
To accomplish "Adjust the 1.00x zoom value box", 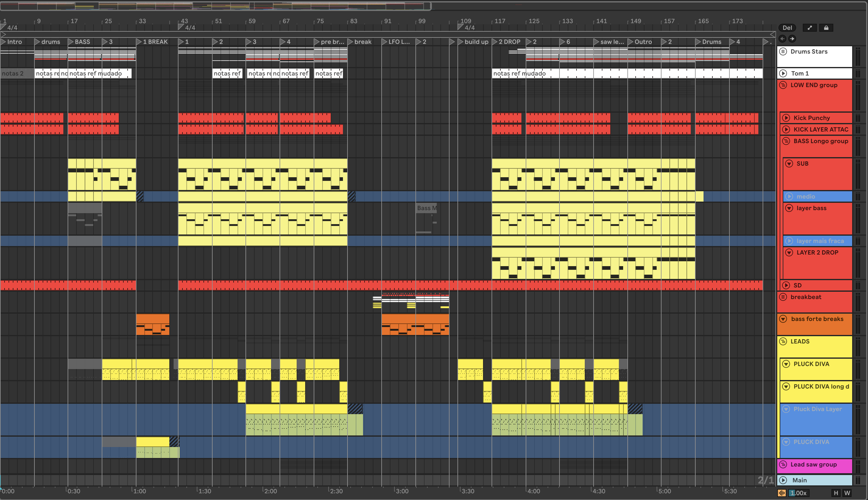I will click(x=799, y=493).
